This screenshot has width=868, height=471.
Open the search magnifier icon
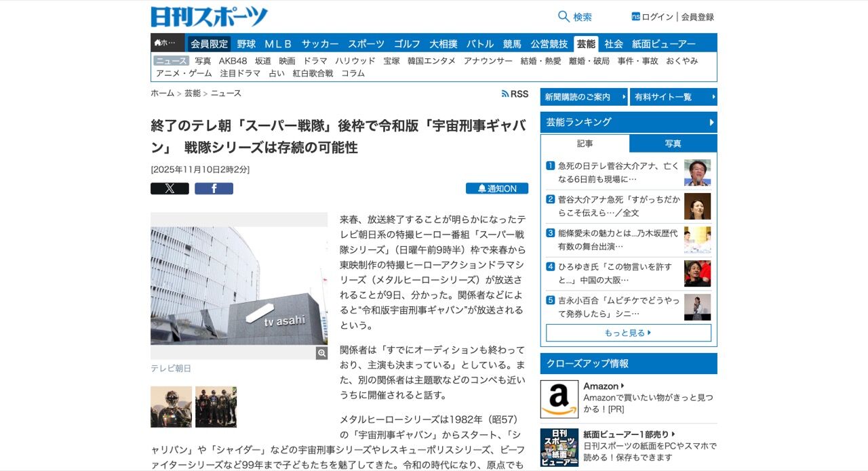(564, 16)
